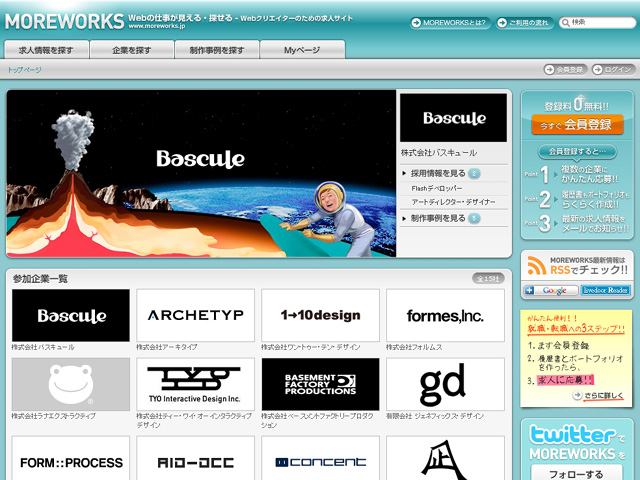Open the 制作事例を探す tab
This screenshot has width=640, height=480.
217,50
